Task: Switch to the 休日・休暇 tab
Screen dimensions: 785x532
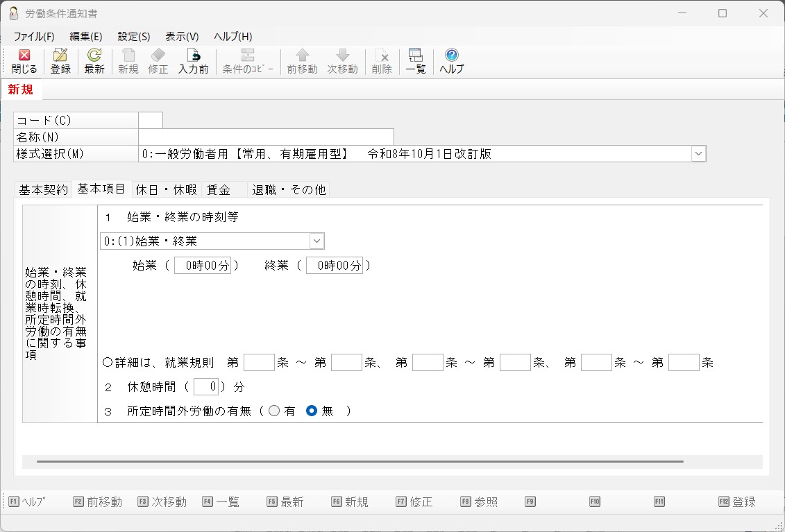Action: coord(167,189)
